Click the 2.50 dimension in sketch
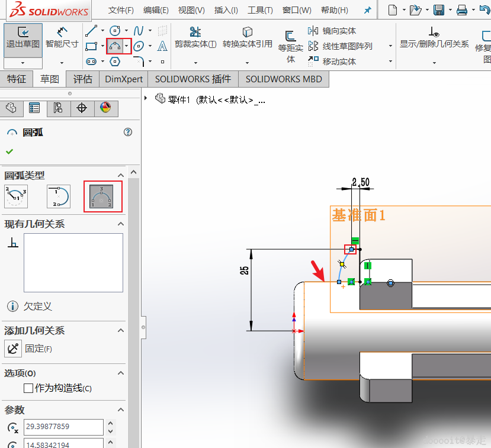The image size is (491, 448). pyautogui.click(x=361, y=182)
